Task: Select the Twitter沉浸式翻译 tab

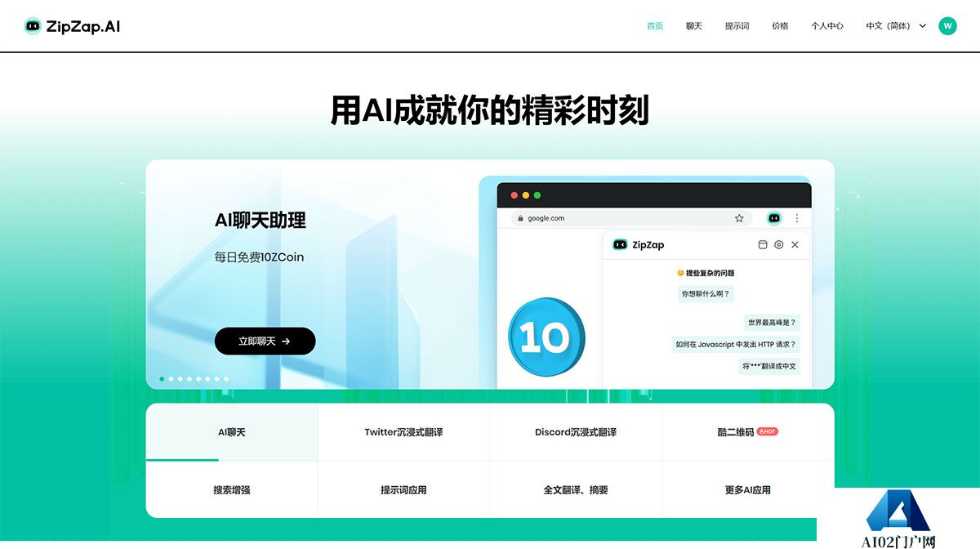Action: coord(403,432)
